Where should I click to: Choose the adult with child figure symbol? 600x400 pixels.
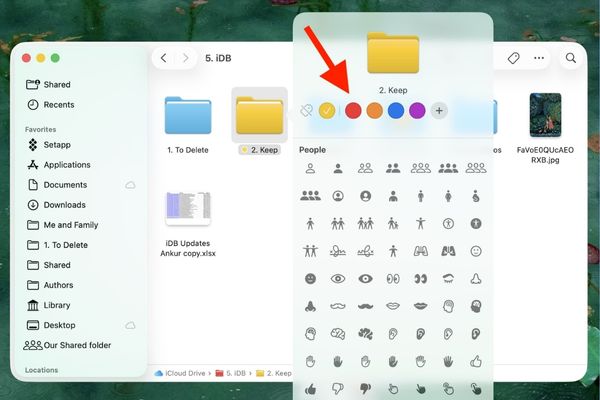pyautogui.click(x=393, y=224)
